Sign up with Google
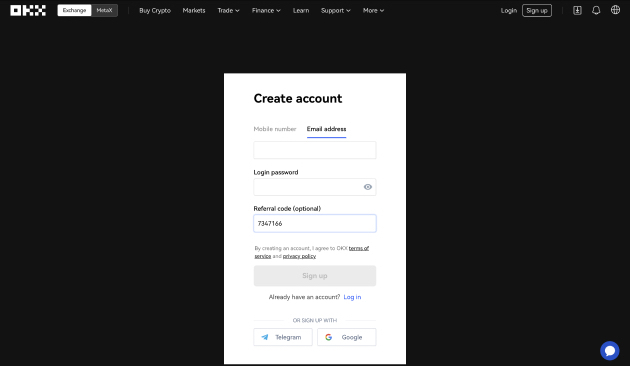Viewport: 630px width, 366px height. (347, 337)
